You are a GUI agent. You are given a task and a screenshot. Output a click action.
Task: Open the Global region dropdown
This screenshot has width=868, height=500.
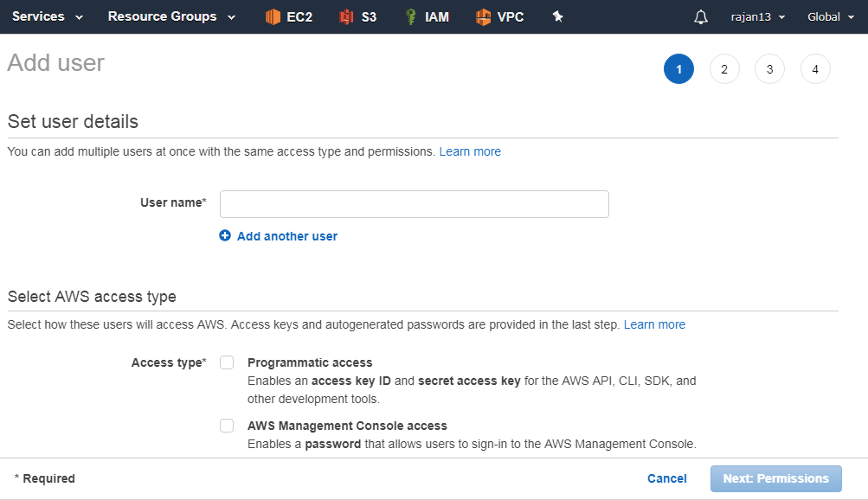(x=831, y=17)
